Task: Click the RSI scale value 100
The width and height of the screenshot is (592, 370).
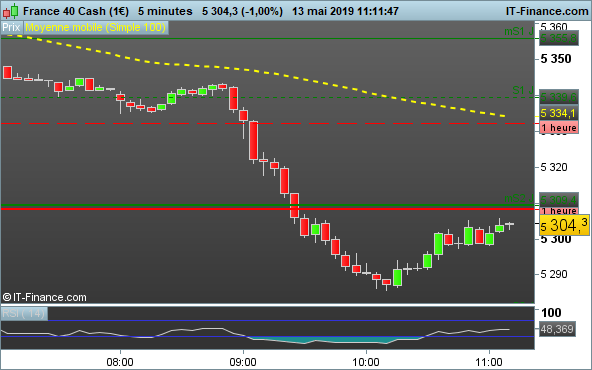Action: (x=551, y=313)
